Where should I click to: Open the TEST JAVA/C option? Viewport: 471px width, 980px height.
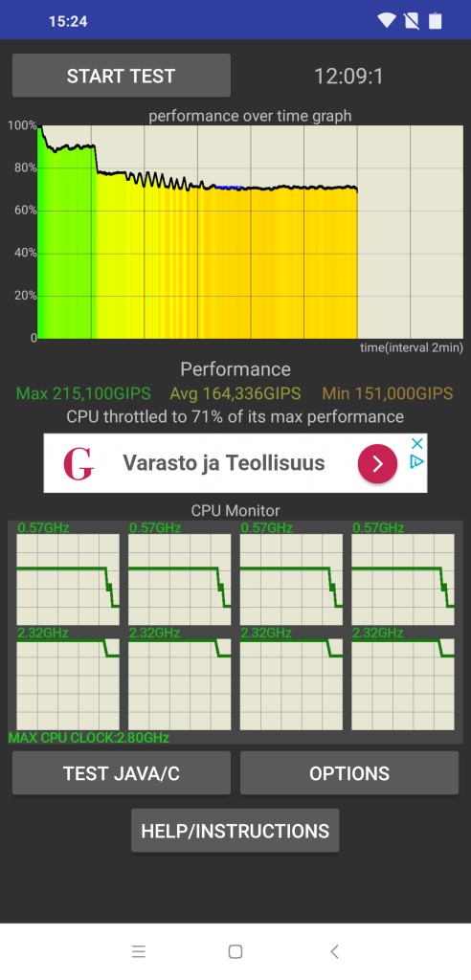[x=122, y=773]
